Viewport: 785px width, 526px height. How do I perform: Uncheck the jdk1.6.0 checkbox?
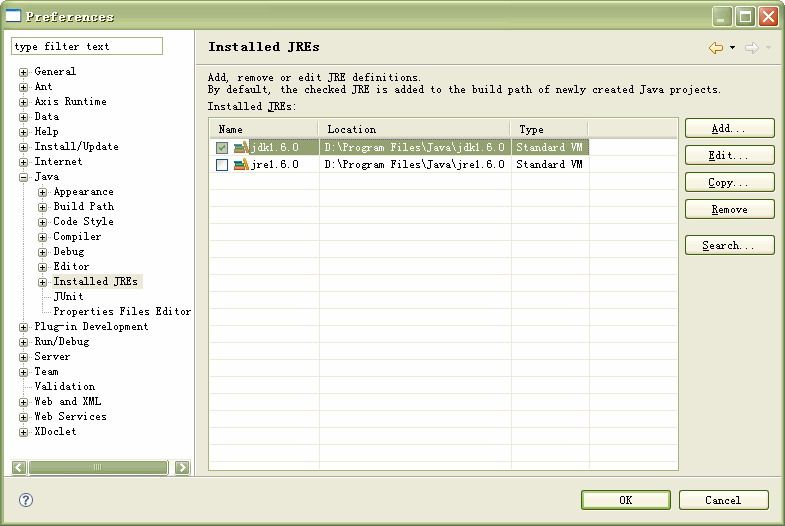(x=222, y=148)
